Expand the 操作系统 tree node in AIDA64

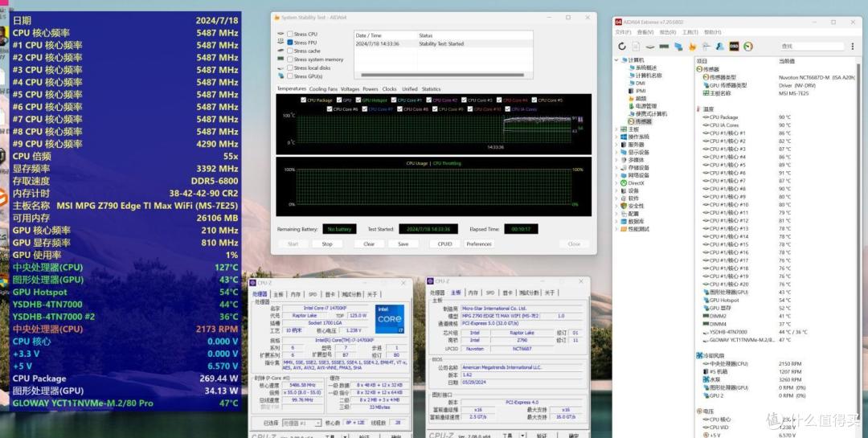point(616,137)
